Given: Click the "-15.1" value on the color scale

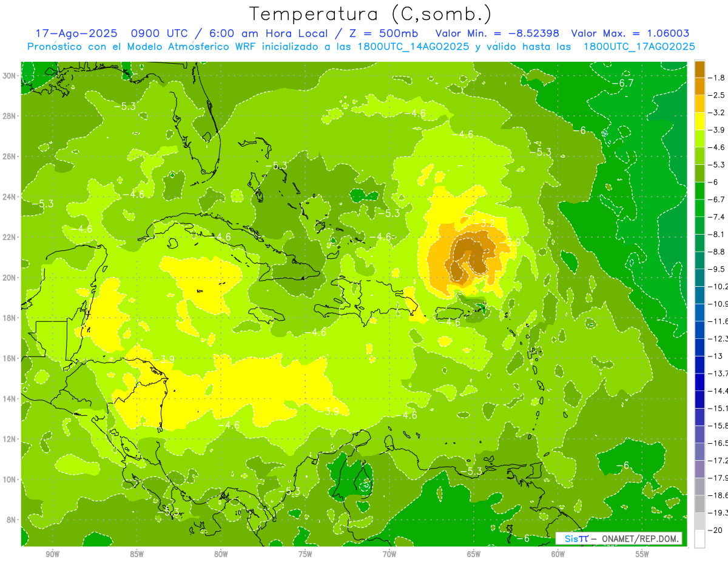Looking at the screenshot, I should [718, 408].
